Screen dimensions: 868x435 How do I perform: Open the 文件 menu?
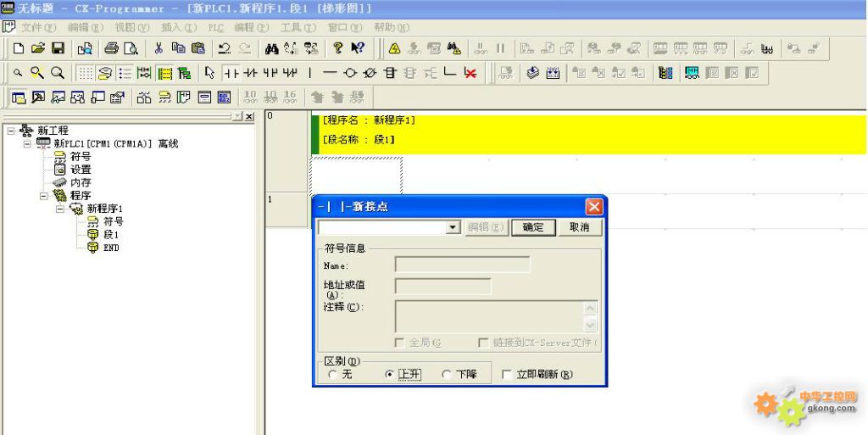click(38, 28)
